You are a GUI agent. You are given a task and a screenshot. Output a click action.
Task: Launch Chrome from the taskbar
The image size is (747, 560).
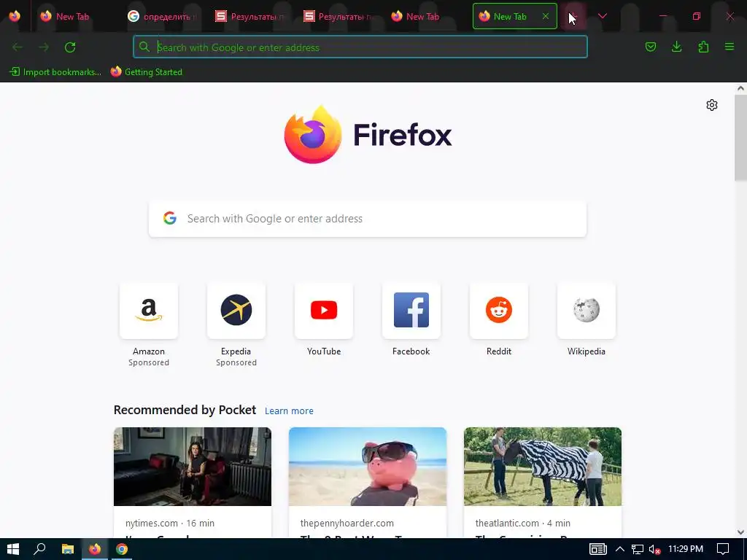click(x=122, y=549)
